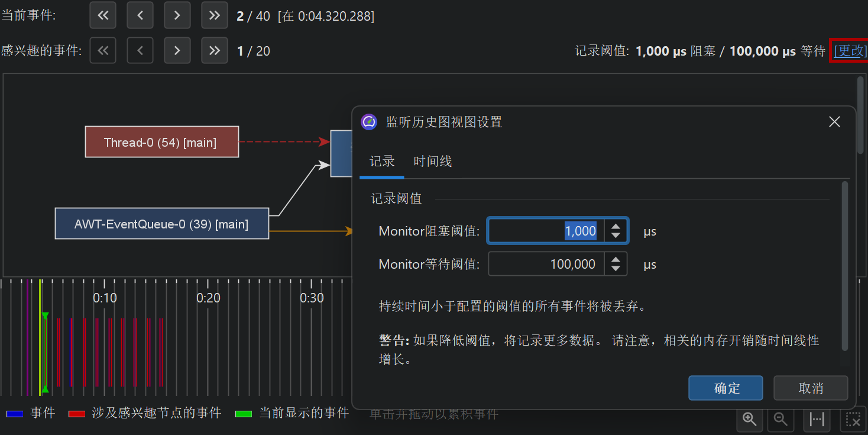Click the "2 / 40" event counter
868x435 pixels.
point(253,16)
